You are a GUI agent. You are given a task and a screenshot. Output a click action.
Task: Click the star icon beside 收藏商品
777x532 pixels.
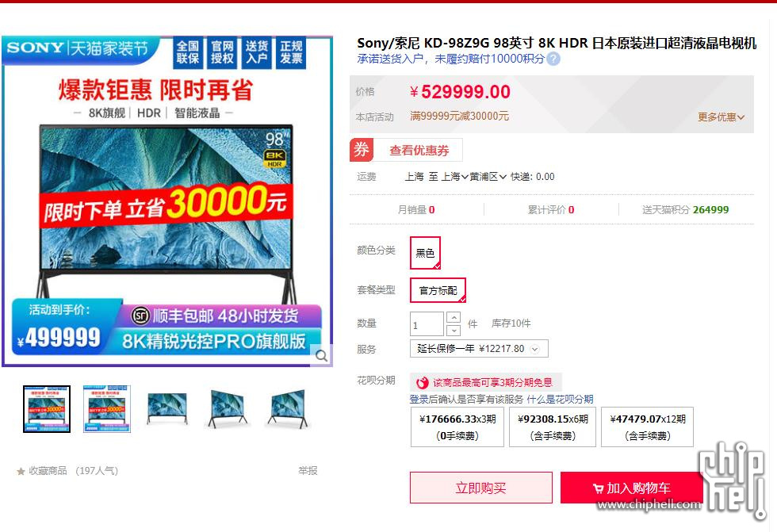(x=21, y=471)
